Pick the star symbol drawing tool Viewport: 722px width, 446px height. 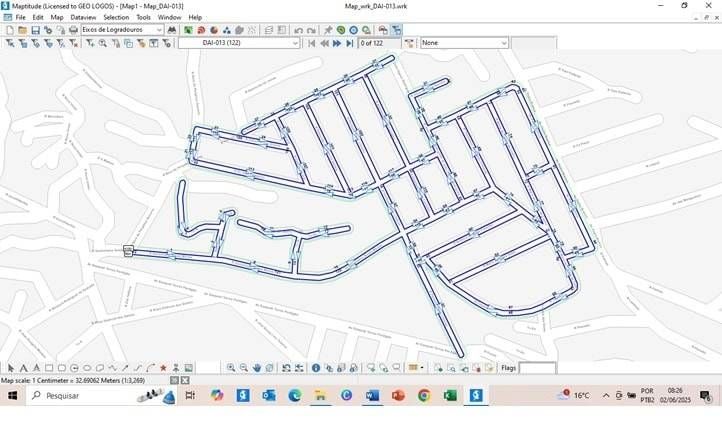coord(163,368)
